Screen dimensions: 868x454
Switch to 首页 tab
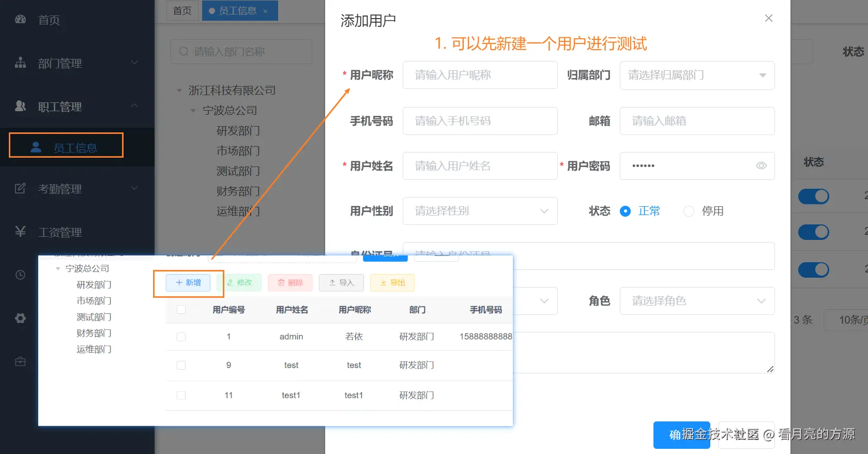tap(182, 10)
